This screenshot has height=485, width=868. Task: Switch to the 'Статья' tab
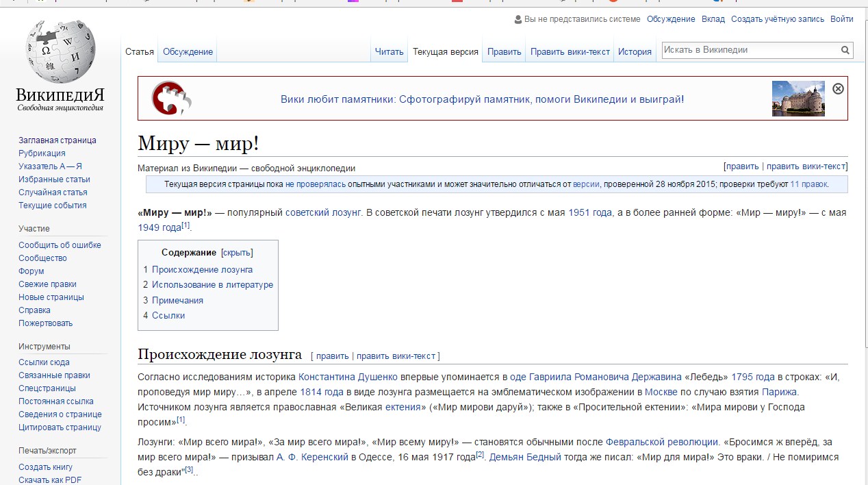coord(140,52)
